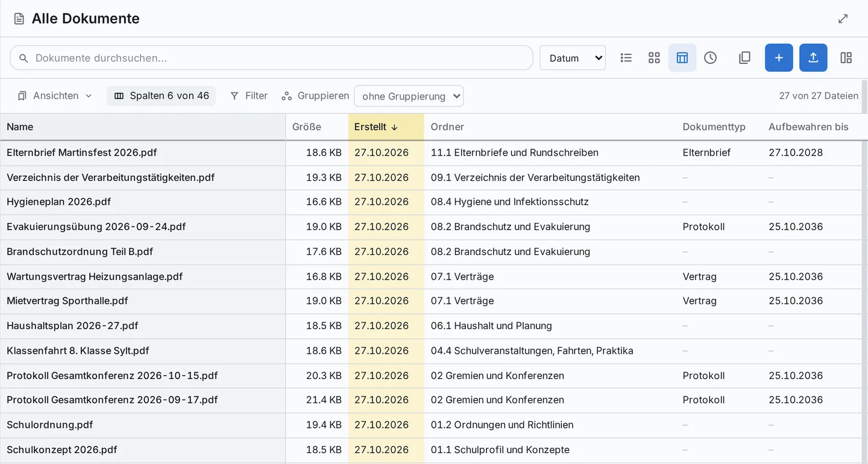The width and height of the screenshot is (868, 464).
Task: Open Spalten 6 von 46 column chooser
Action: pos(162,96)
